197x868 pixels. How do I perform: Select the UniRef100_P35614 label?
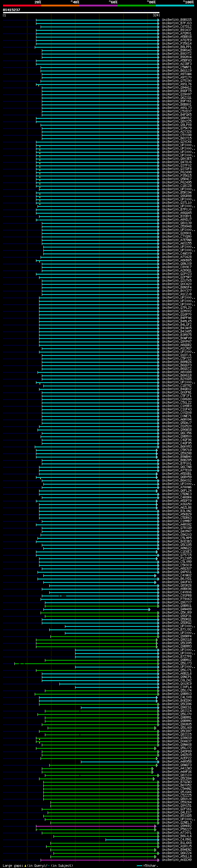pyautogui.click(x=177, y=43)
